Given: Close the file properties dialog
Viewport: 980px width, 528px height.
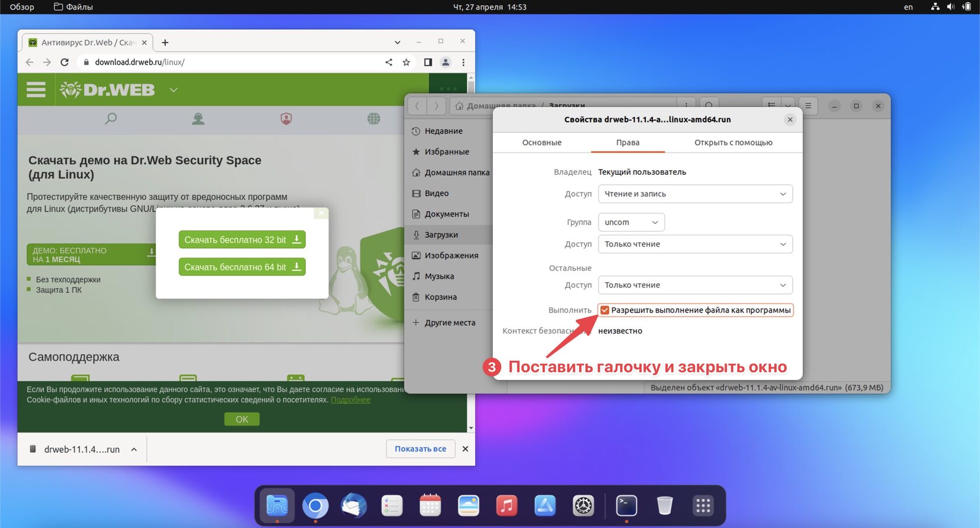Looking at the screenshot, I should coord(790,119).
